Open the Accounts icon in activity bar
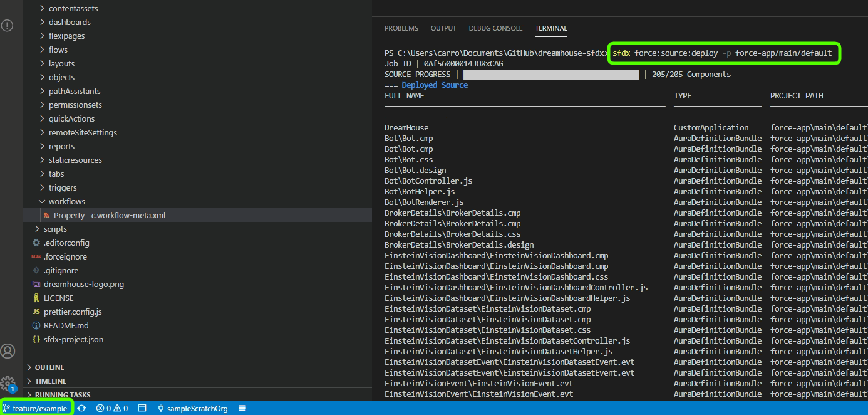This screenshot has width=868, height=415. (8, 351)
